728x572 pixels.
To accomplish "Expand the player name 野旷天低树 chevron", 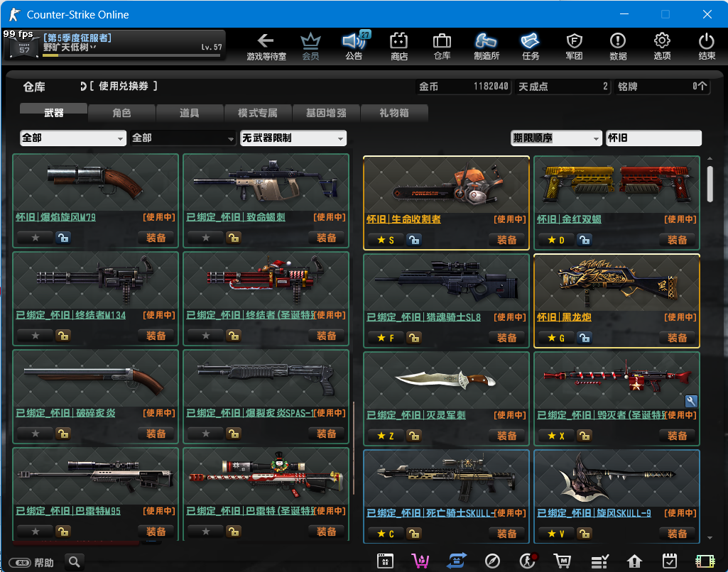I will point(93,47).
